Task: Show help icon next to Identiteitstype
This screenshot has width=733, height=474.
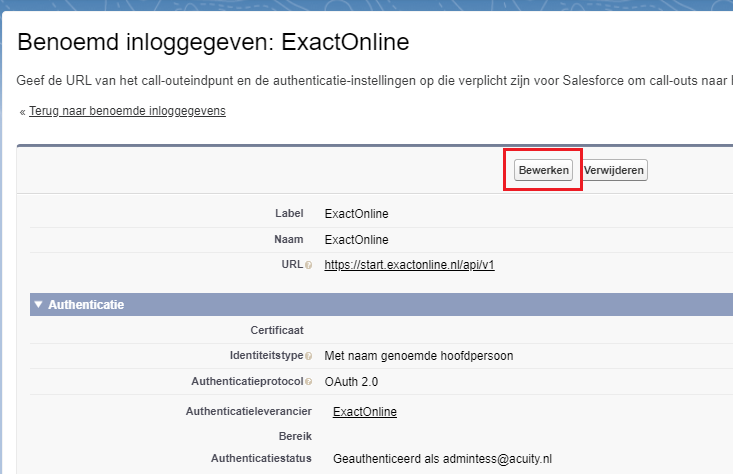Action: coord(309,356)
